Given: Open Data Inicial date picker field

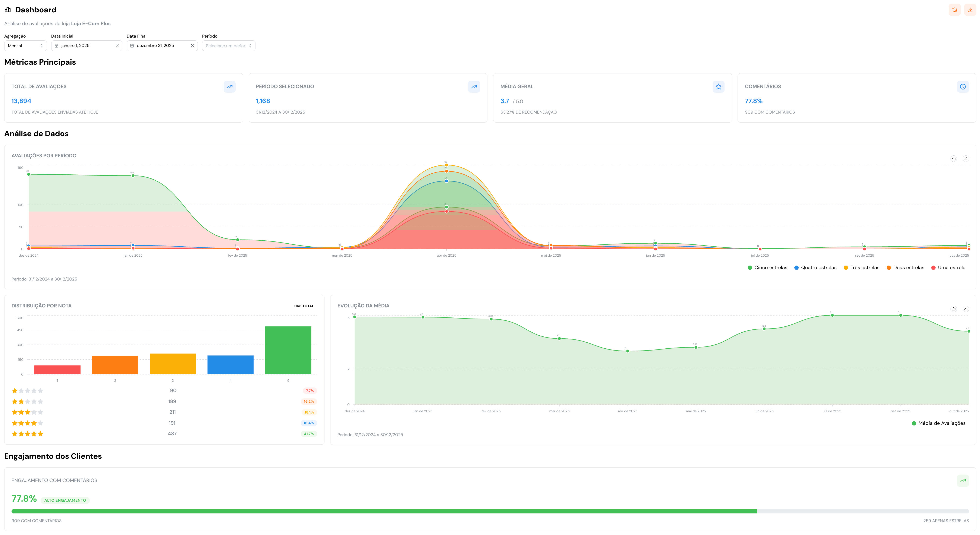Looking at the screenshot, I should [84, 46].
